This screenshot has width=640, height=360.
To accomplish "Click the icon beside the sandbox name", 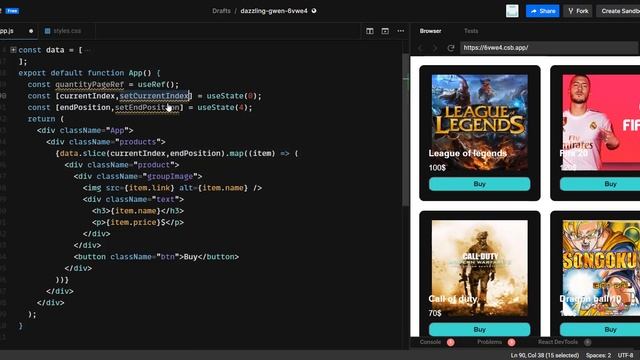I will pyautogui.click(x=314, y=11).
